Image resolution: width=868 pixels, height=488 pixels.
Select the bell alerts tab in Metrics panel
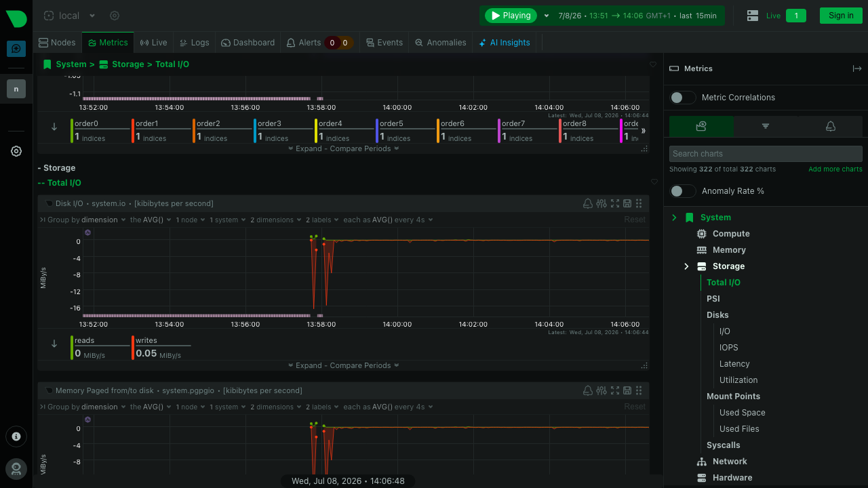[x=830, y=126]
